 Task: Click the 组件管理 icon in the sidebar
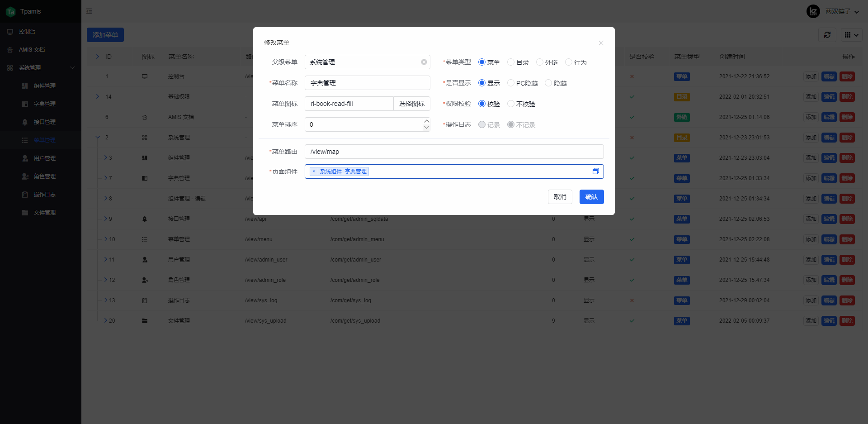click(25, 86)
